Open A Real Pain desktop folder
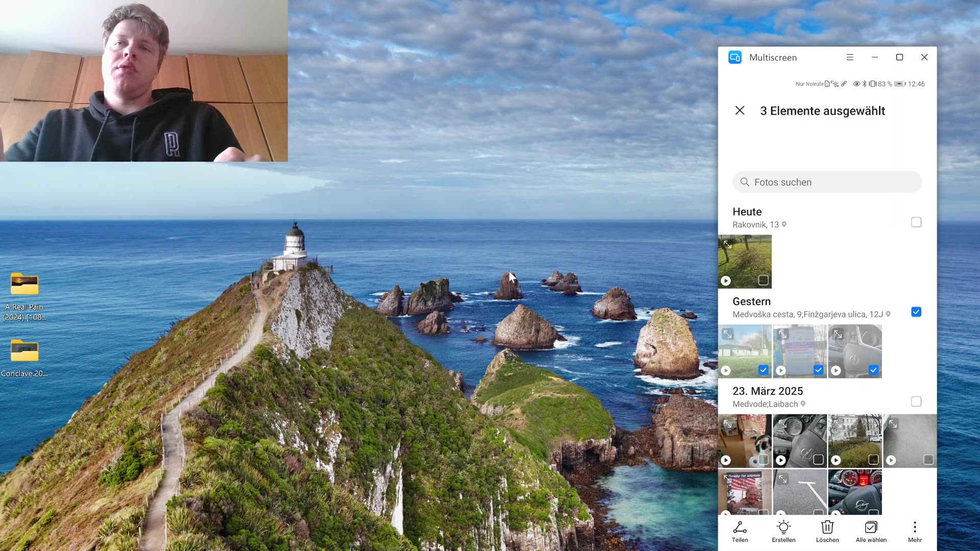The width and height of the screenshot is (980, 551). click(24, 285)
